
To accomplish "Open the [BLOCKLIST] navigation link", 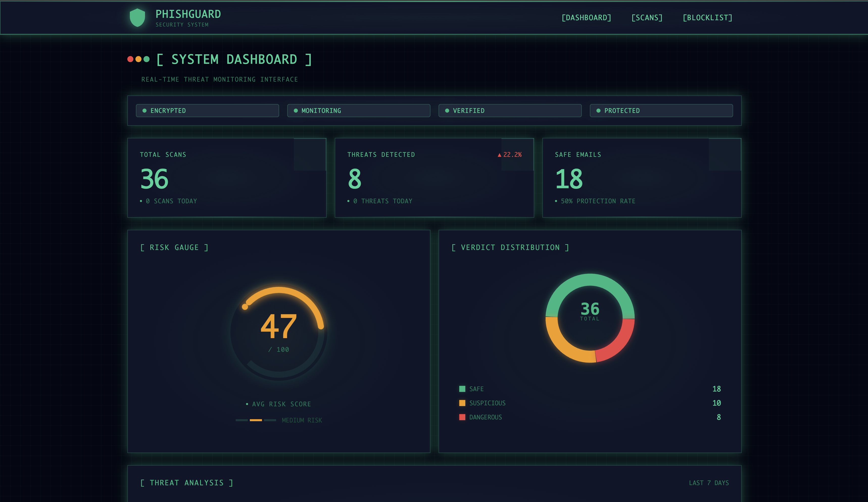I will click(707, 18).
